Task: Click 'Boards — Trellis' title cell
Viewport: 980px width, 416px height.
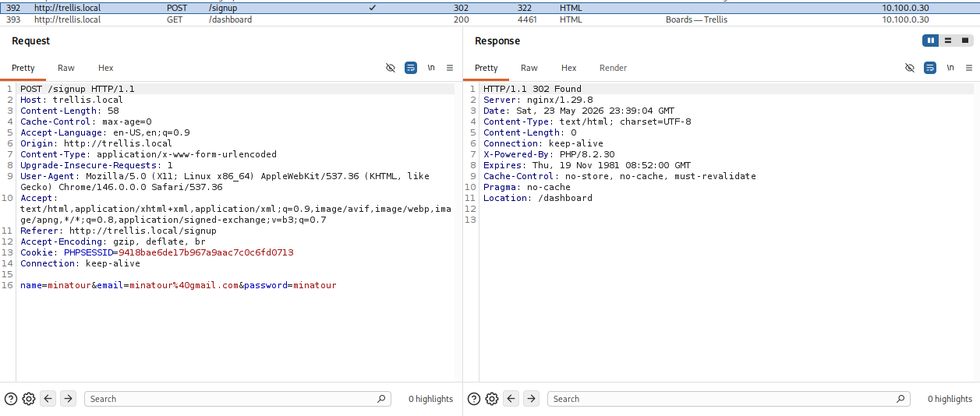Action: click(696, 19)
